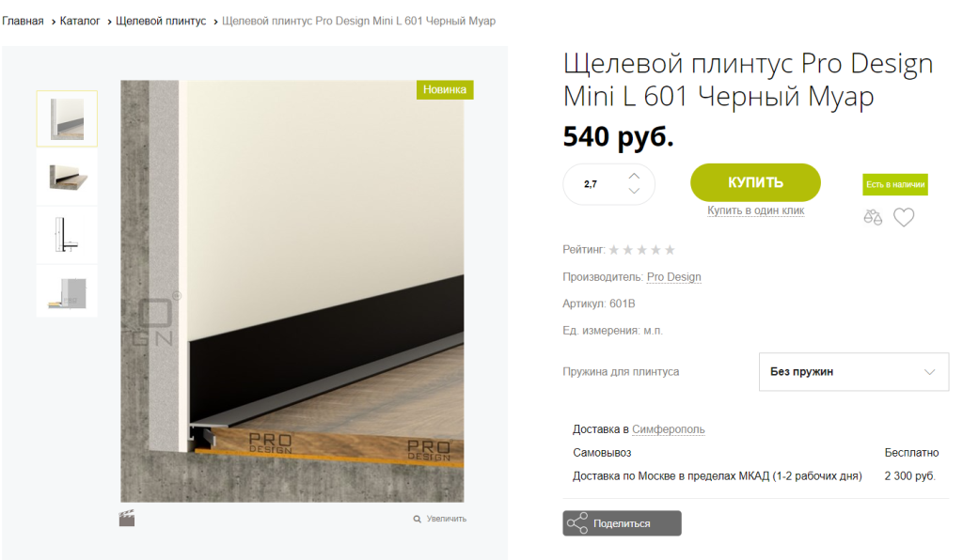This screenshot has height=560, width=963.
Task: Select second thumbnail of plinth profile
Action: 67,178
